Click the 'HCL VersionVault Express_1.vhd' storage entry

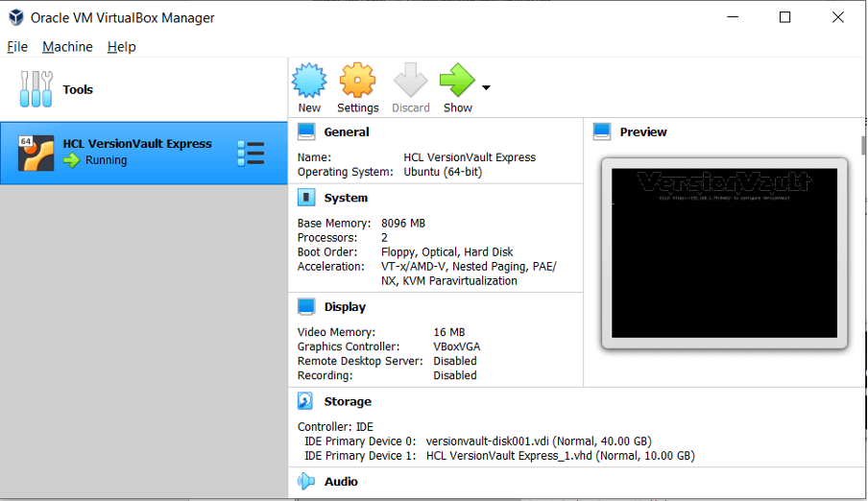560,456
